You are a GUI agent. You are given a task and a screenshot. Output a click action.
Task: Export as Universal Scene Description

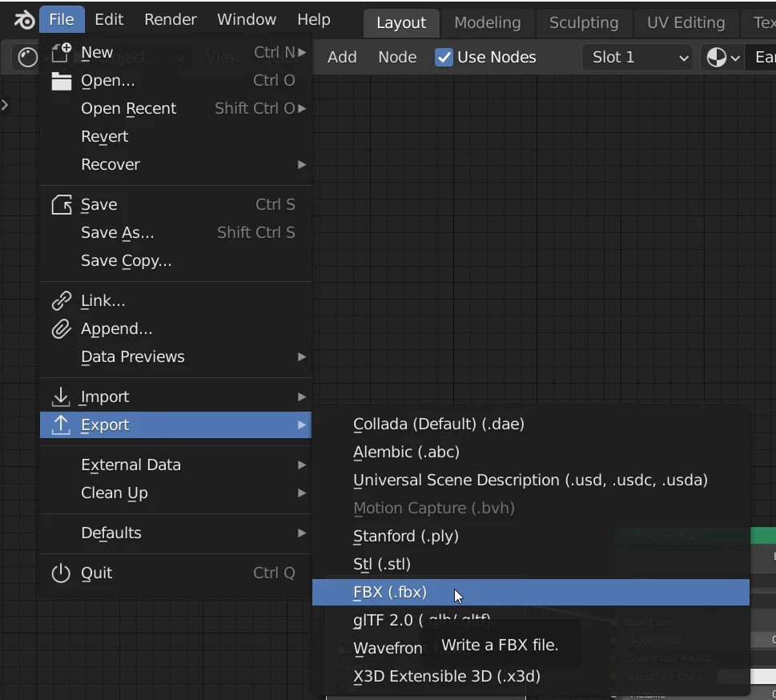pos(531,481)
